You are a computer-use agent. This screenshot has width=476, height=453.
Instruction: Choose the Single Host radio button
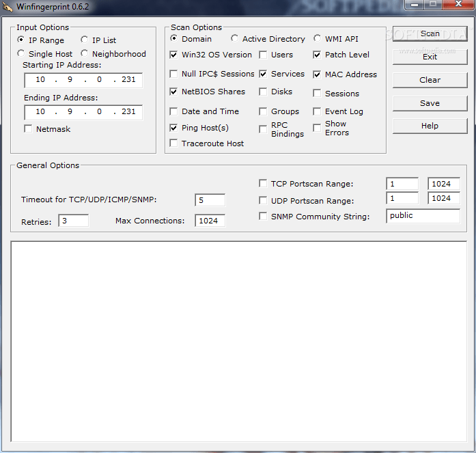[21, 53]
